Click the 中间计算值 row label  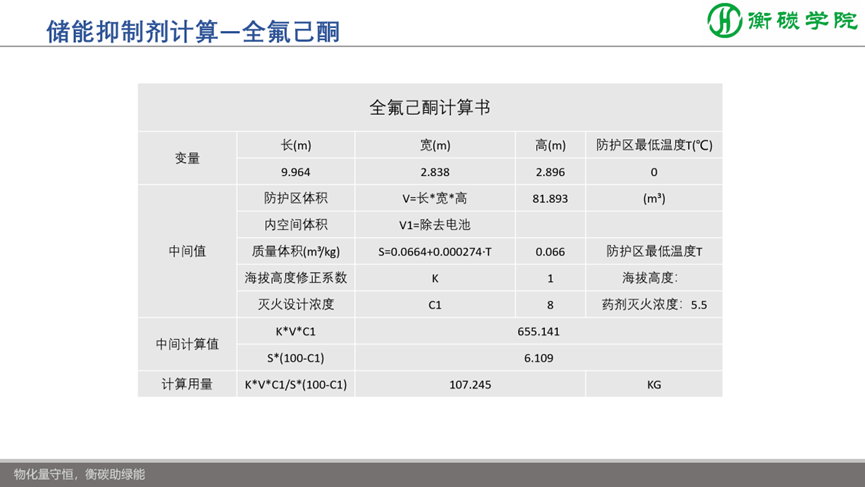click(187, 344)
